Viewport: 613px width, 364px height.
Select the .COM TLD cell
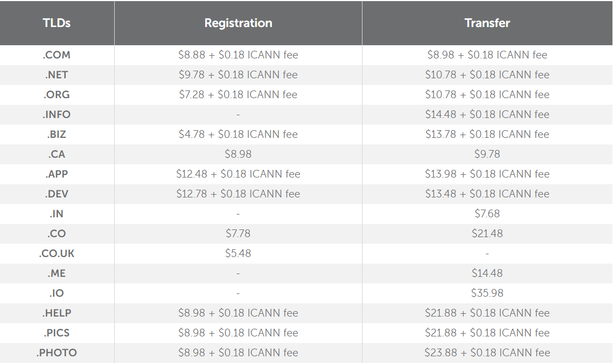57,55
